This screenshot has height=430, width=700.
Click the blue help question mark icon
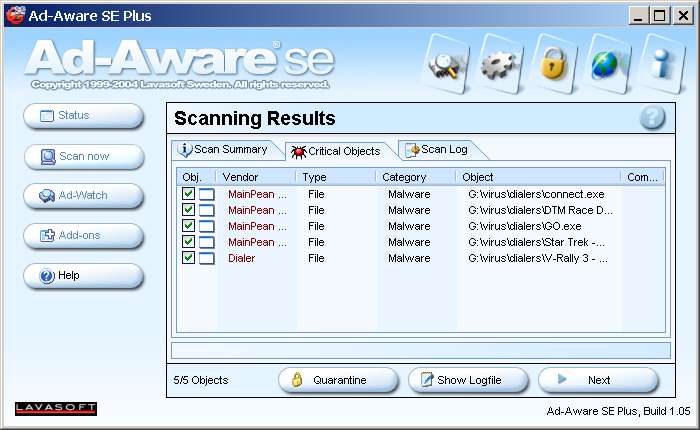click(x=652, y=118)
